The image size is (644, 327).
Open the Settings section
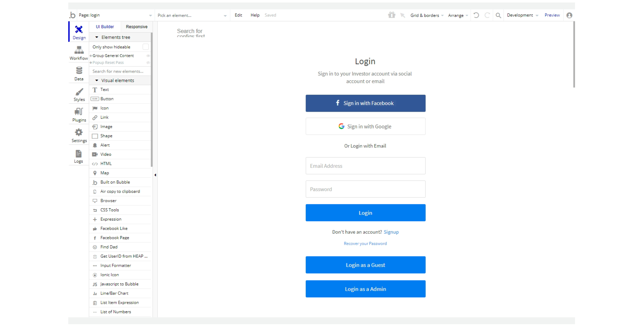79,135
